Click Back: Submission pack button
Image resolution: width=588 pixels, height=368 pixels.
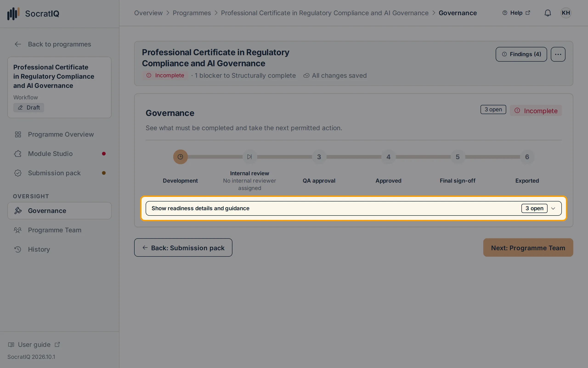[x=183, y=247]
